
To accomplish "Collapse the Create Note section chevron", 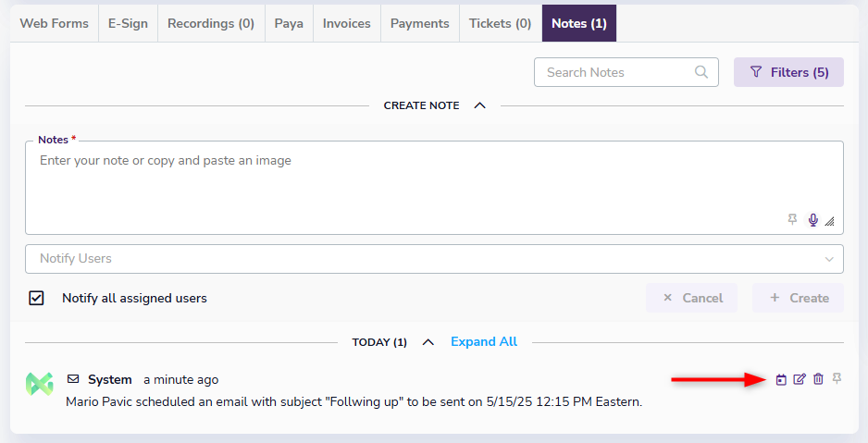I will [480, 105].
